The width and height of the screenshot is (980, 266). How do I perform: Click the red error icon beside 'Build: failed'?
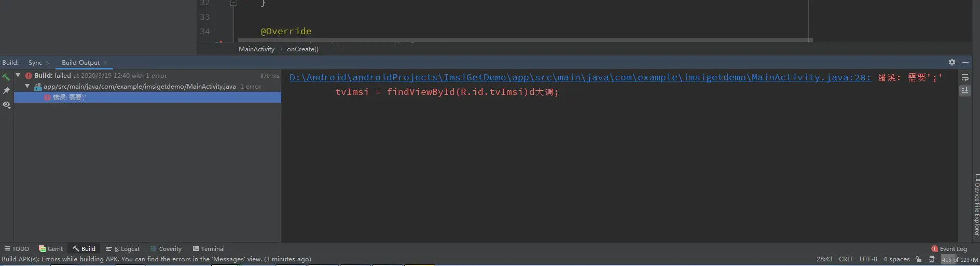29,76
